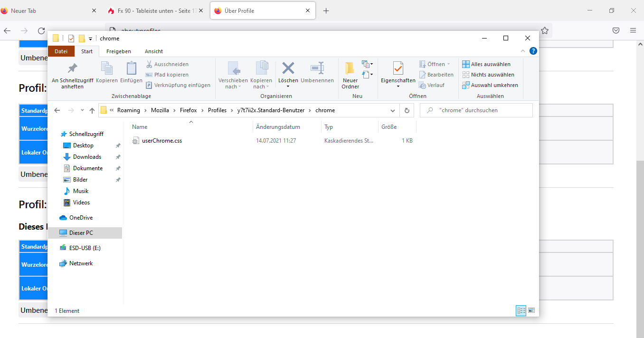Open Eigenschaften (Properties) for the selection

point(398,69)
